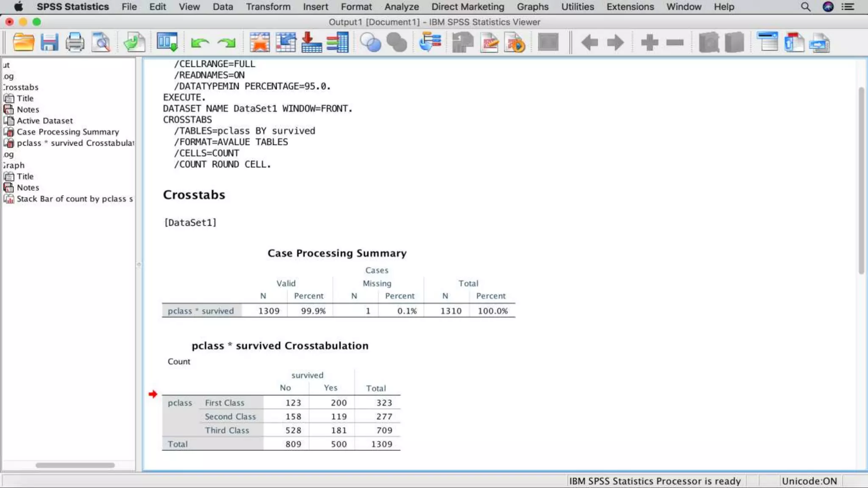Click the Print toolbar icon

click(75, 42)
